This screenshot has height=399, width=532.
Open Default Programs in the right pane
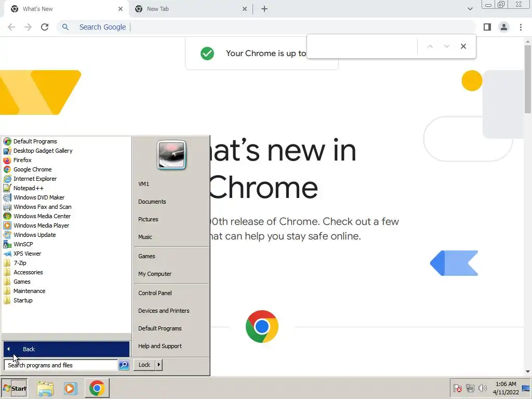pyautogui.click(x=160, y=328)
